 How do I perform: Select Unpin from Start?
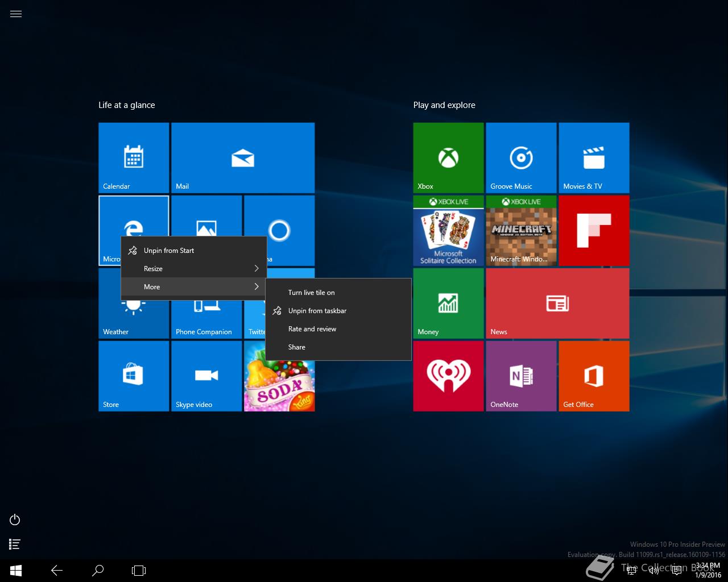point(194,251)
